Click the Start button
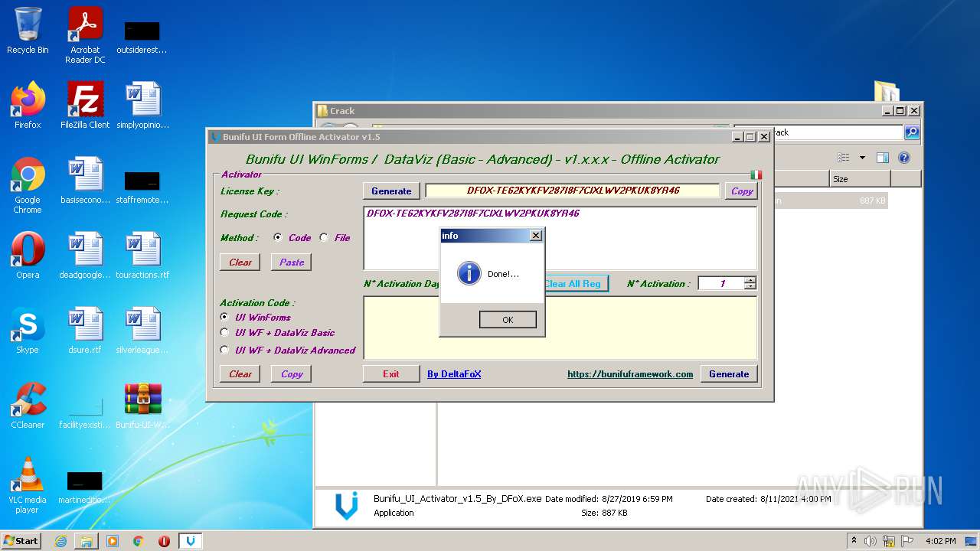The width and height of the screenshot is (980, 551). 21,540
